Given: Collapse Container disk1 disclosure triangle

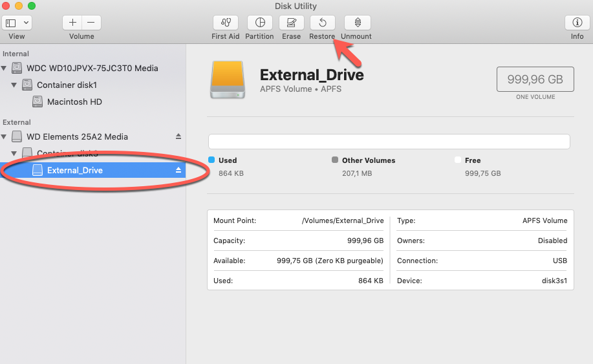Looking at the screenshot, I should click(x=14, y=85).
